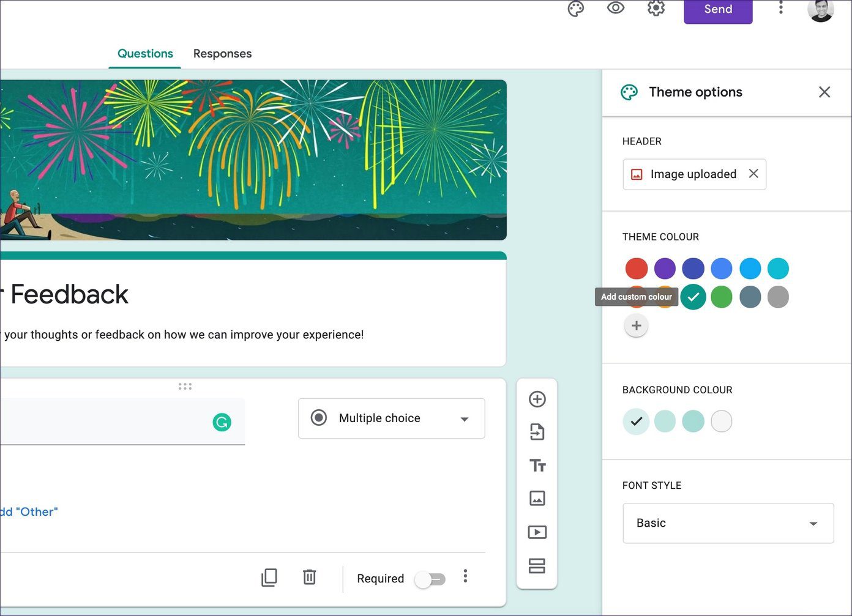Click the Grammarly icon in question field

click(x=222, y=421)
